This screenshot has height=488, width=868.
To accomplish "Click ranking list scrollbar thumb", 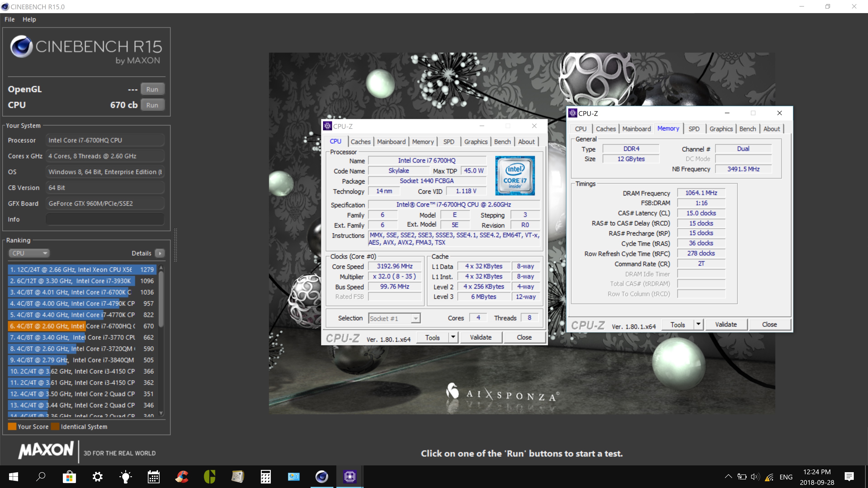I will [161, 299].
